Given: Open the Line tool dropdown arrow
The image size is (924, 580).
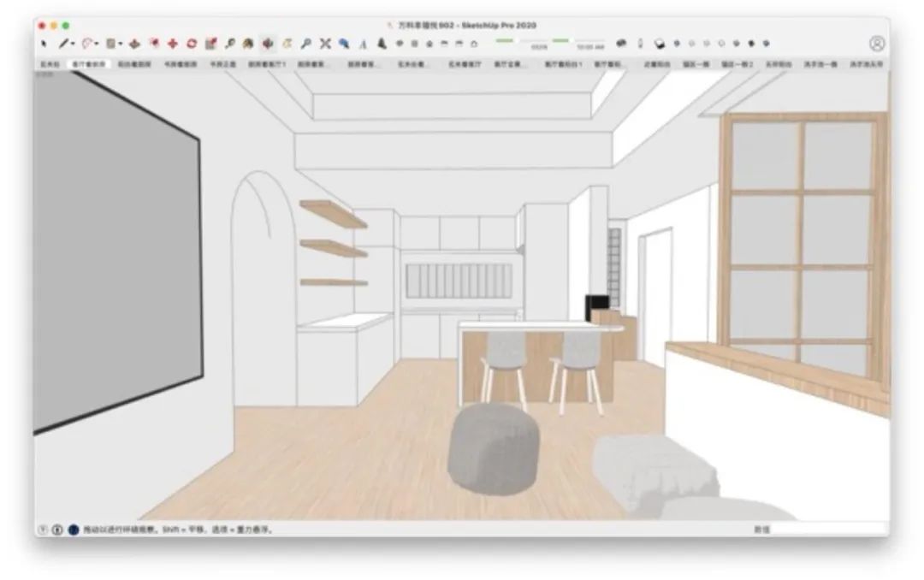Looking at the screenshot, I should 74,43.
